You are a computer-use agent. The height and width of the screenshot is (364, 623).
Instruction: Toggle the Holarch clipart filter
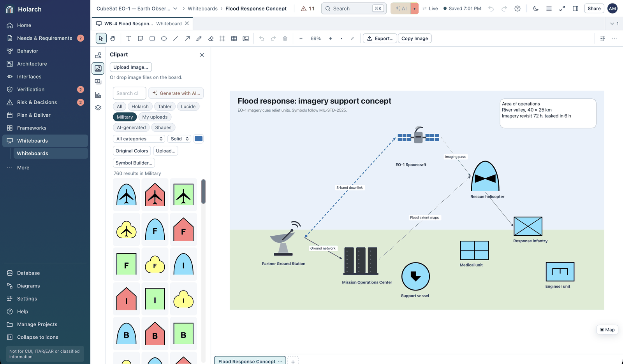140,107
